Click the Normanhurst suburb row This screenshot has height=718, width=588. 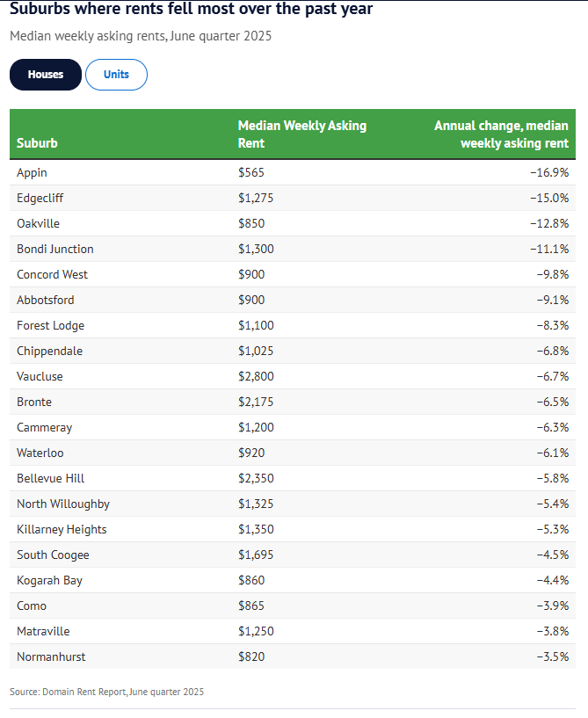pos(51,656)
